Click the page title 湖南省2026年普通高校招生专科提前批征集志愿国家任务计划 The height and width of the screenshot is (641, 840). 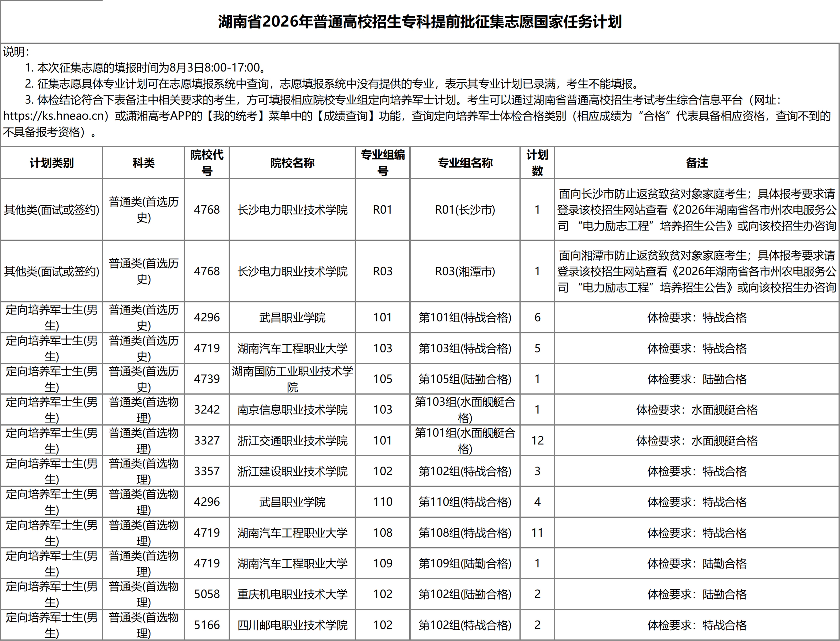[x=420, y=22]
